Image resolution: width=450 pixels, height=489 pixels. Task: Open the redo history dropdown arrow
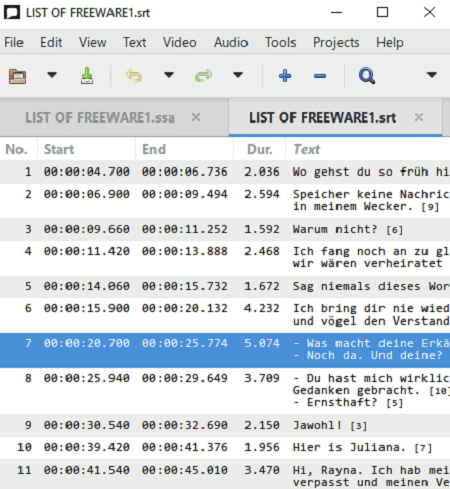(x=238, y=75)
